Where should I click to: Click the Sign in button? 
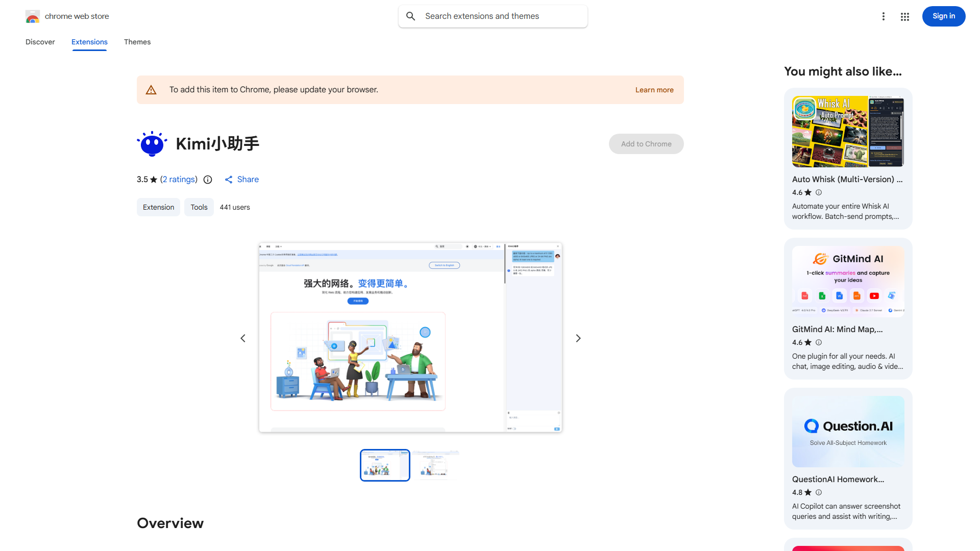(943, 16)
